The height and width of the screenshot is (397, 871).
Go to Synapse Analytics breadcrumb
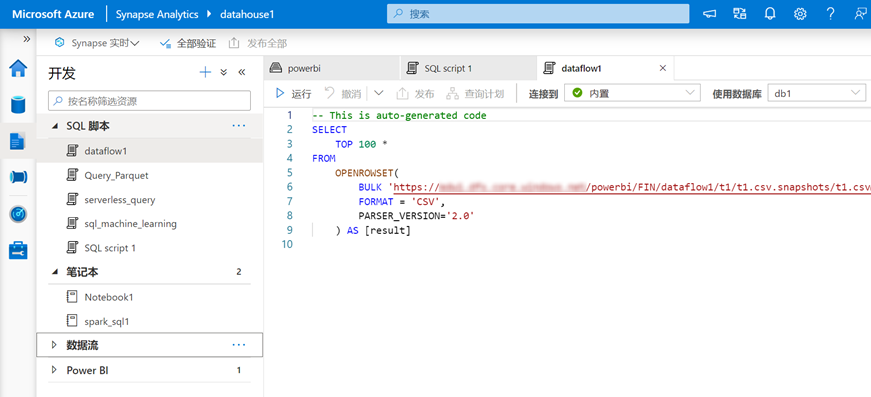[x=157, y=14]
